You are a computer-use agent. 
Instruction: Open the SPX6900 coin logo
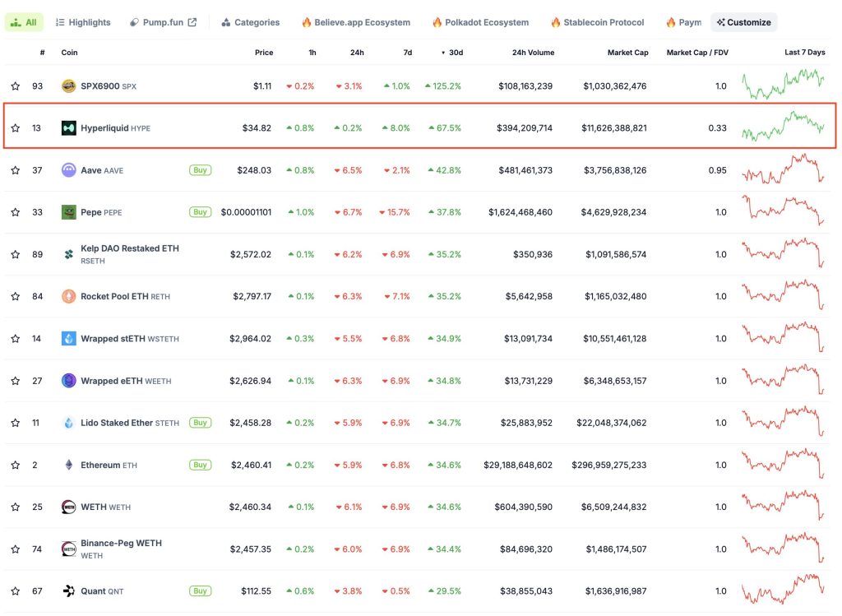[x=69, y=86]
